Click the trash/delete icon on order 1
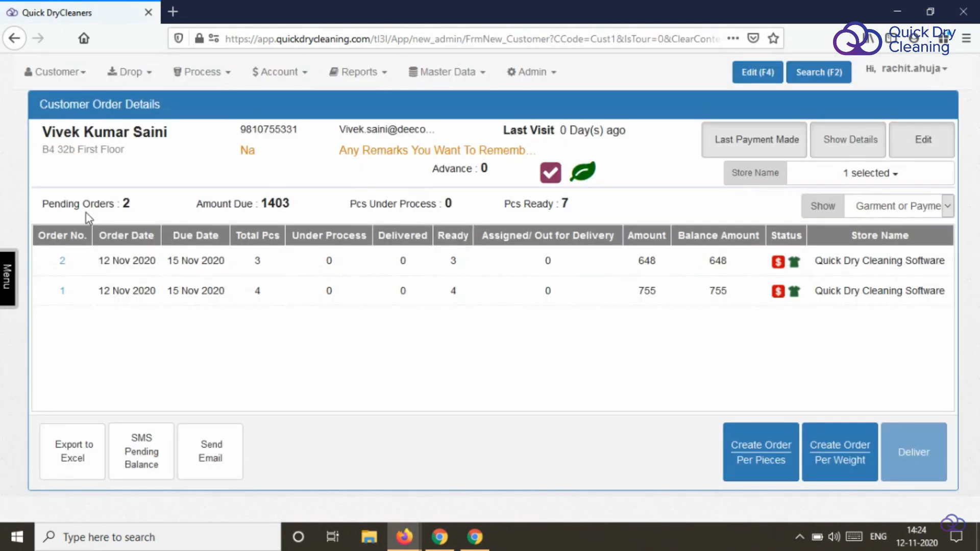980x551 pixels. point(795,290)
